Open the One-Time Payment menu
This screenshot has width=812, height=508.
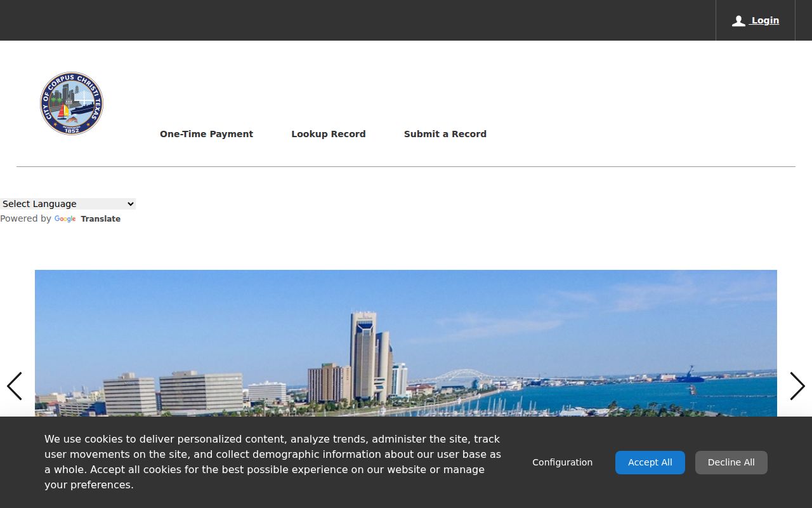point(206,134)
